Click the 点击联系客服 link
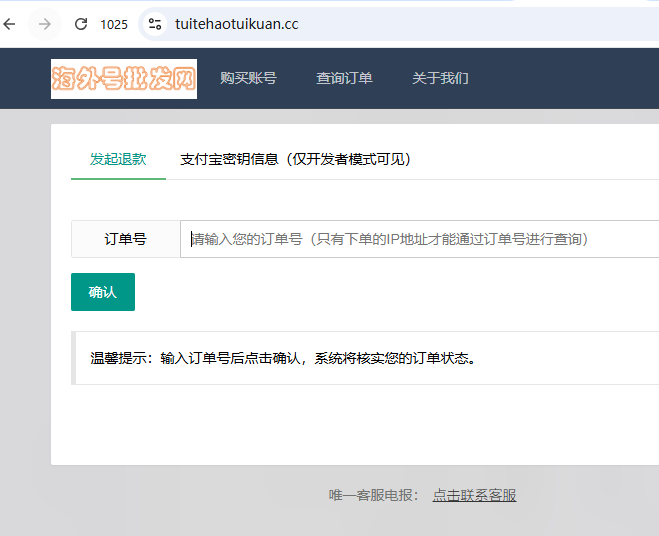Image resolution: width=659 pixels, height=536 pixels. point(474,495)
